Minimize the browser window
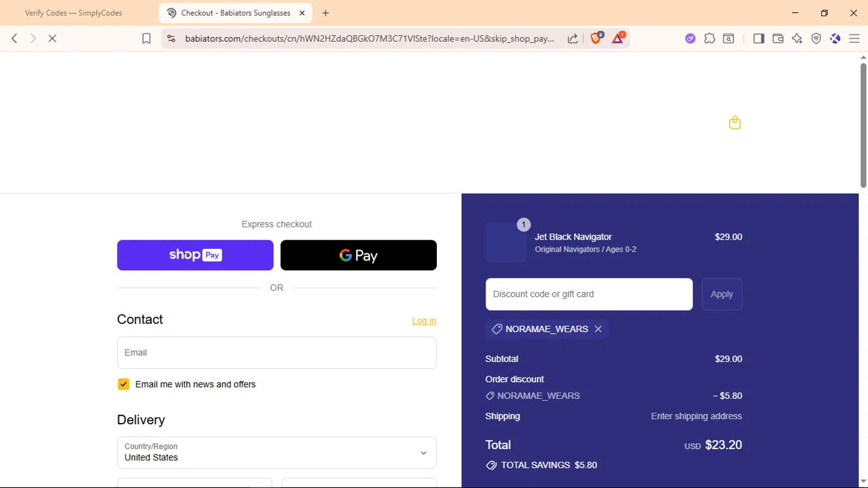 [795, 13]
